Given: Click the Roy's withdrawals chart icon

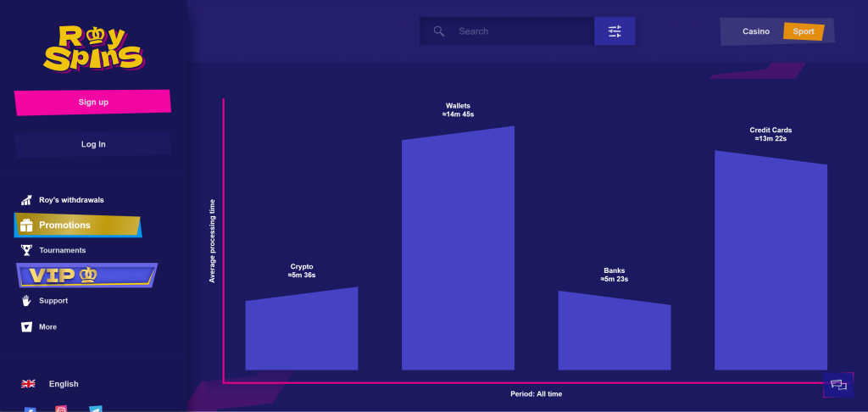Looking at the screenshot, I should click(26, 200).
